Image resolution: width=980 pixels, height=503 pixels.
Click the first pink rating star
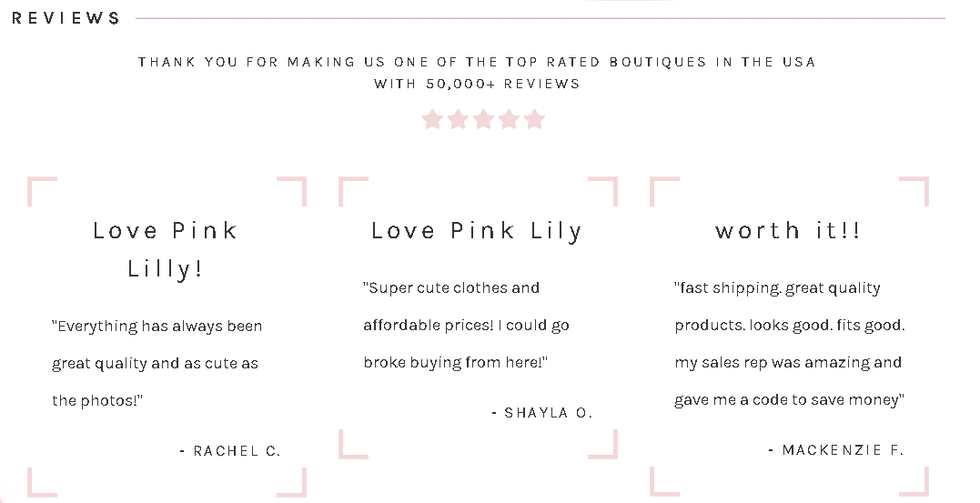pyautogui.click(x=432, y=119)
